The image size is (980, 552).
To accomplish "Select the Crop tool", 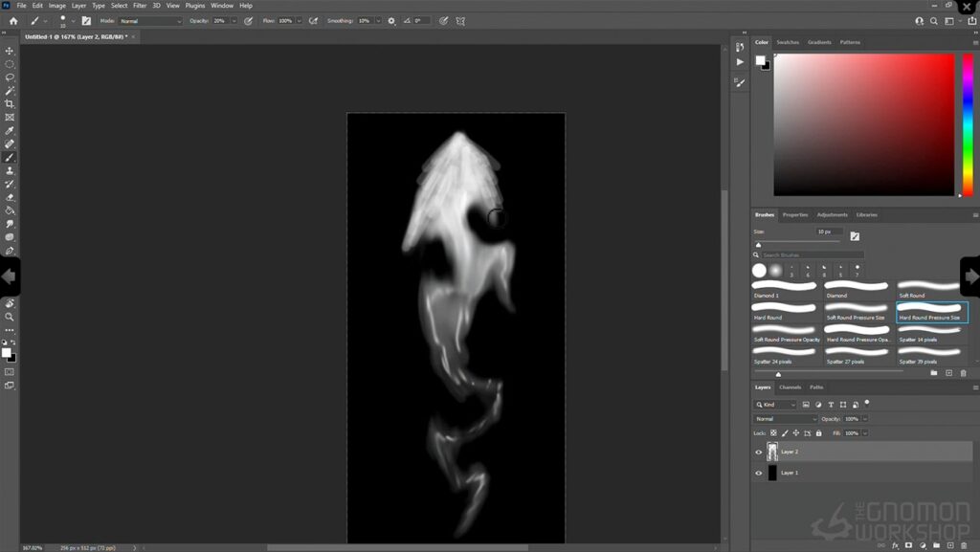I will [10, 103].
